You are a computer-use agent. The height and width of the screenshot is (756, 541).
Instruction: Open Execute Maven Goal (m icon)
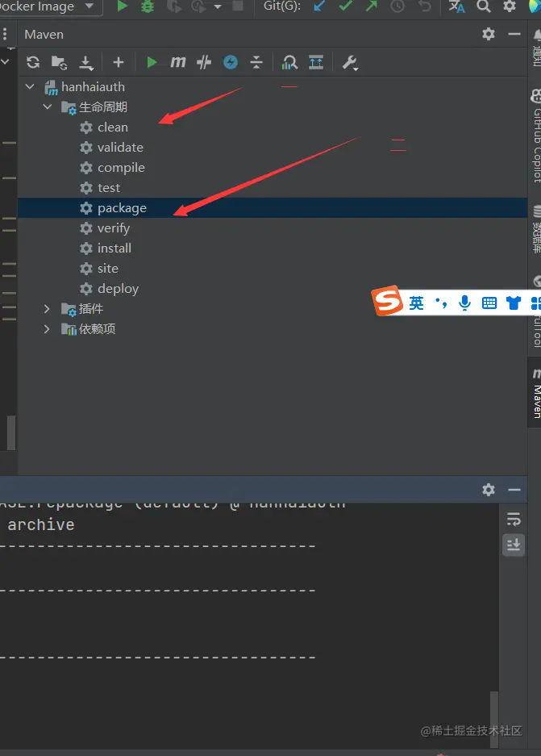(x=177, y=62)
